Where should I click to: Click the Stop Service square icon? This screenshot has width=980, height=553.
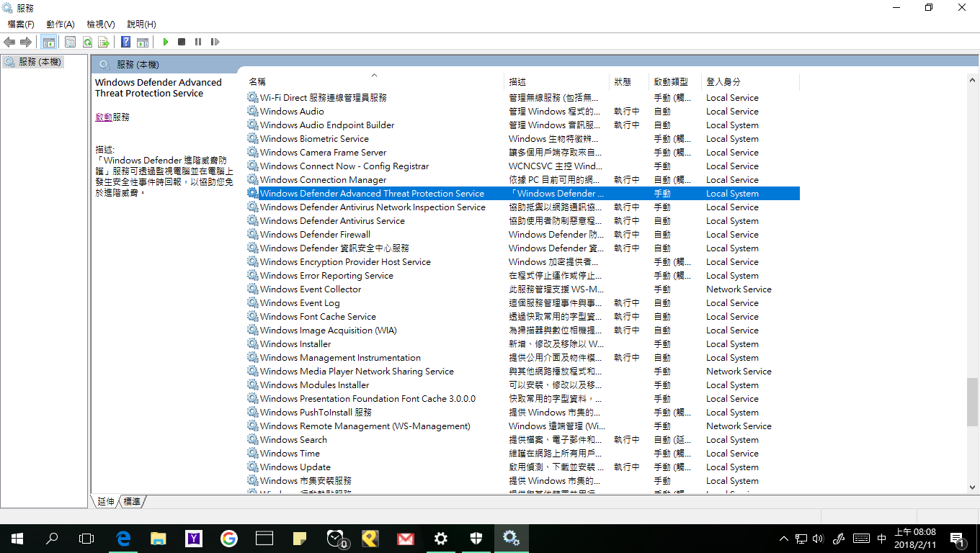point(182,42)
